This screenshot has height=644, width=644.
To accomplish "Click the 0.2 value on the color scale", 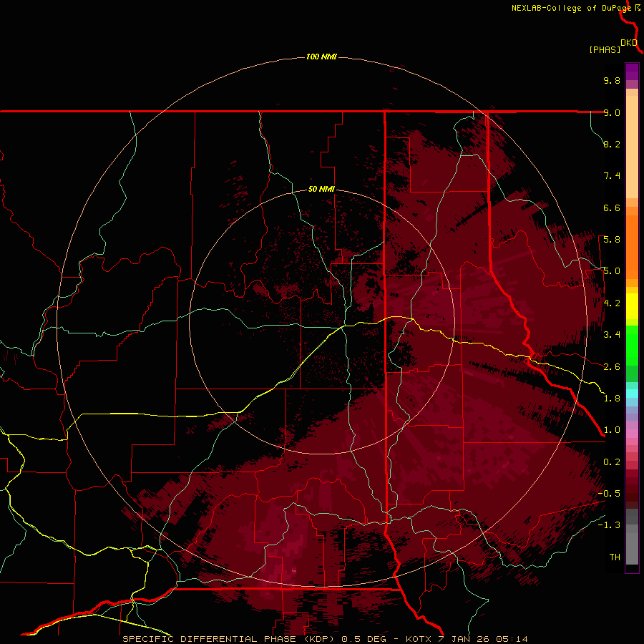I will pos(612,462).
